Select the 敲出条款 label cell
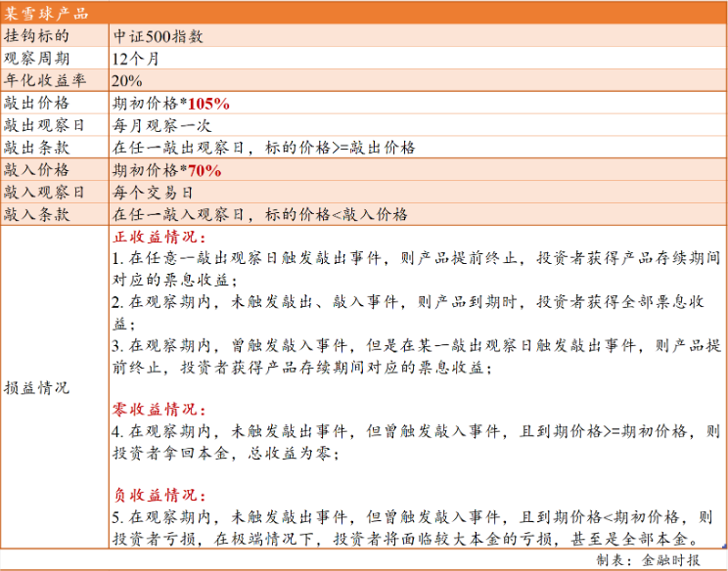Screen dimensions: 728x571 (55, 147)
